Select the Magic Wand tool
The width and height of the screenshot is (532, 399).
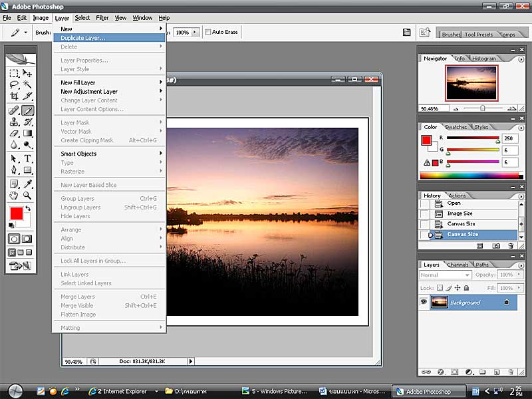click(27, 84)
